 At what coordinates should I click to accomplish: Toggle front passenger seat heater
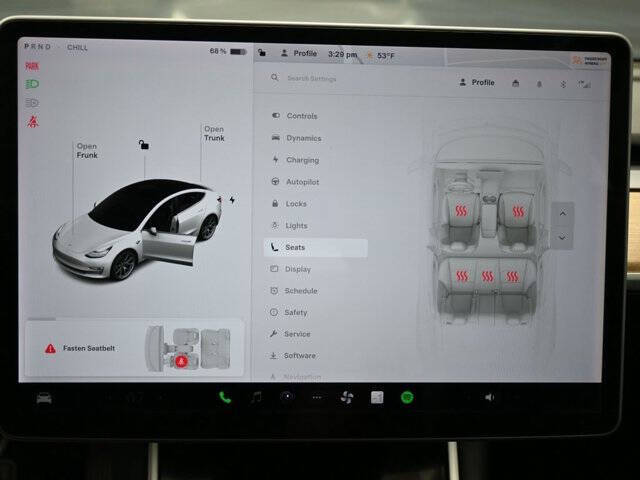click(x=518, y=211)
